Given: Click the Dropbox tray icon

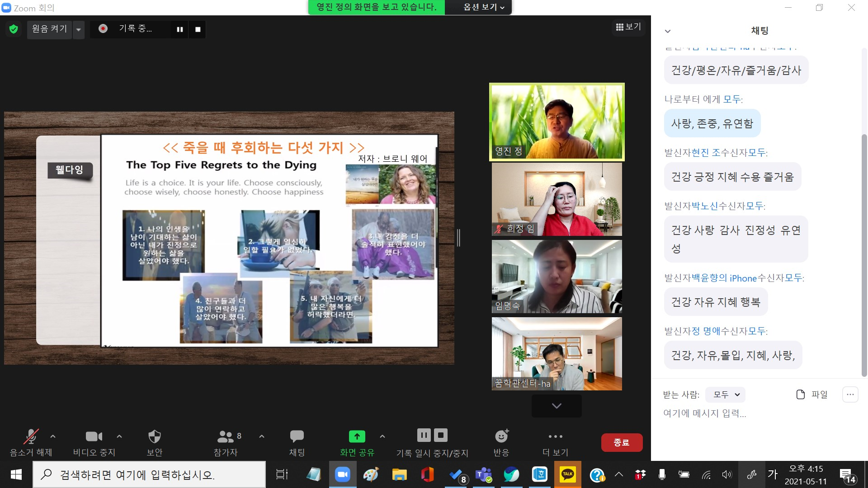Looking at the screenshot, I should (640, 474).
